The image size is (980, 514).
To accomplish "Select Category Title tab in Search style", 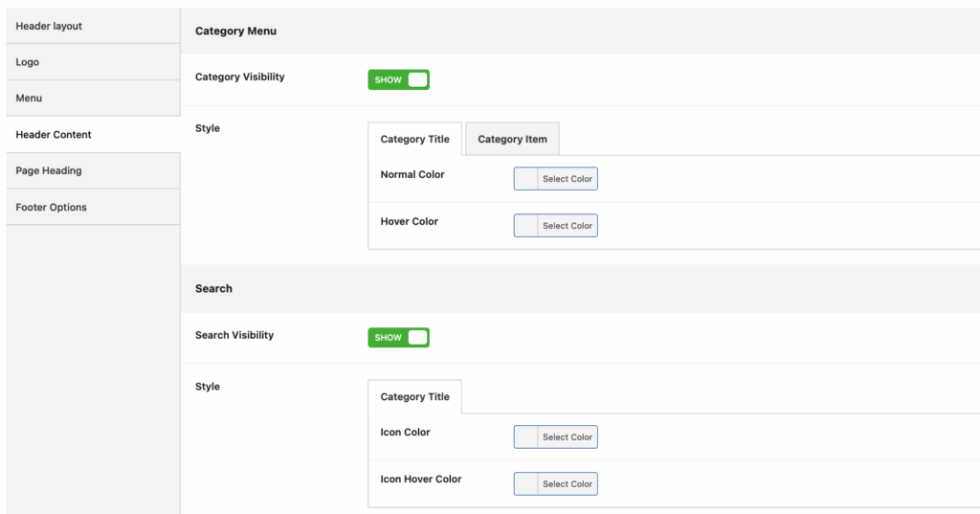I will [x=414, y=397].
